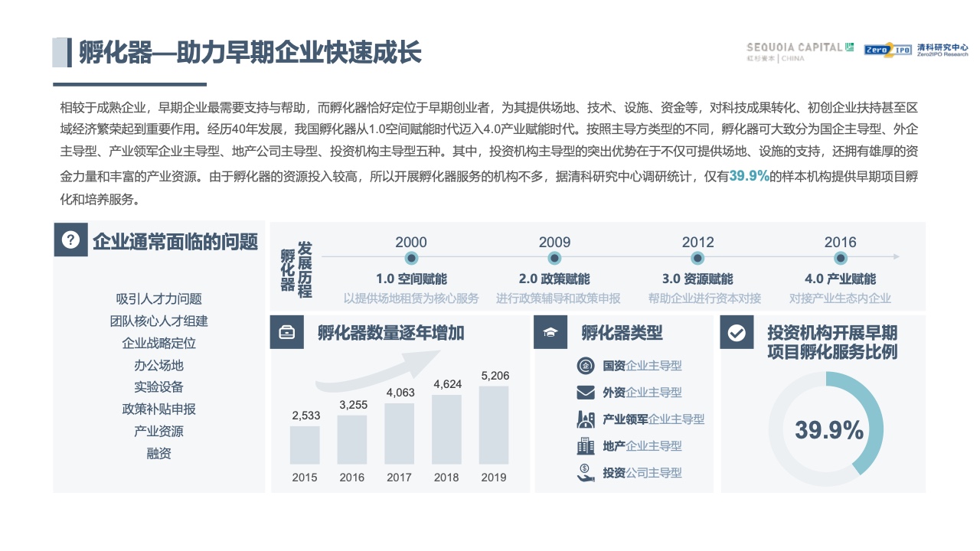Image resolution: width=980 pixels, height=551 pixels.
Task: Click the 39.9% donut chart center
Action: tap(828, 430)
